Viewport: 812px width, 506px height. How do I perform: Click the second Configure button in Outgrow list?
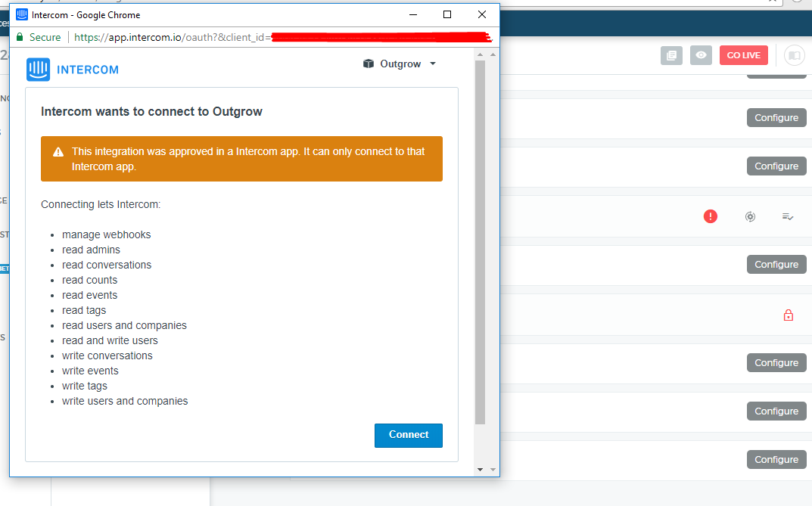click(776, 166)
